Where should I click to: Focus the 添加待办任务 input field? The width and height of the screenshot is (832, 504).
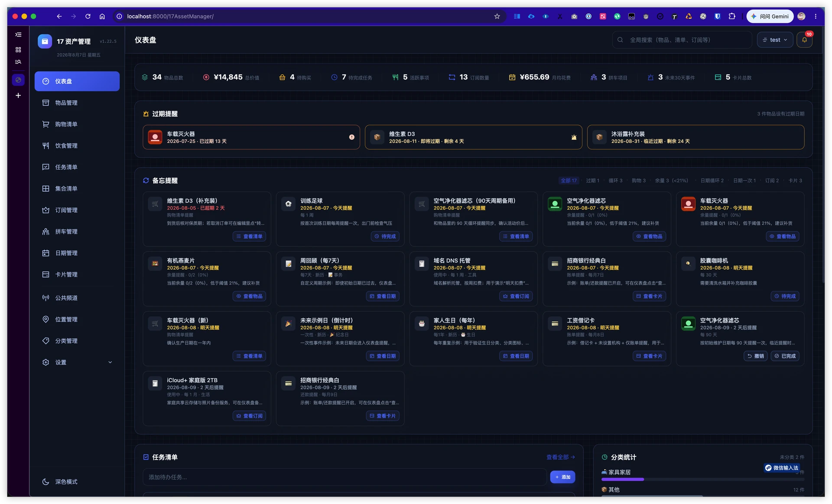pos(344,477)
